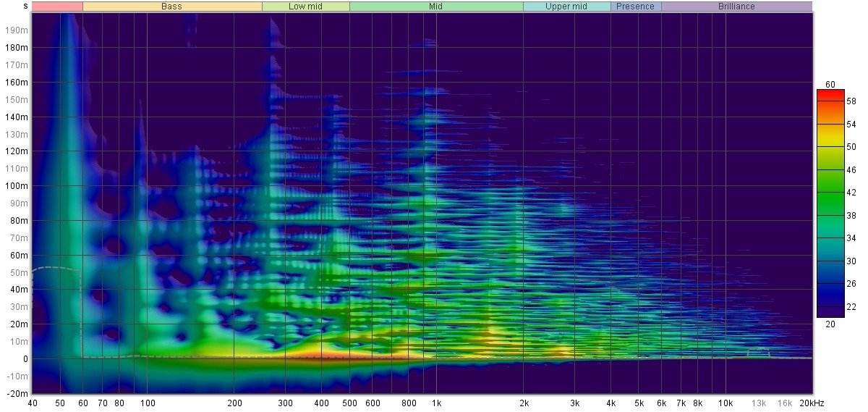Click the 0 time axis label
Screen dimensions: 868x412
point(25,359)
